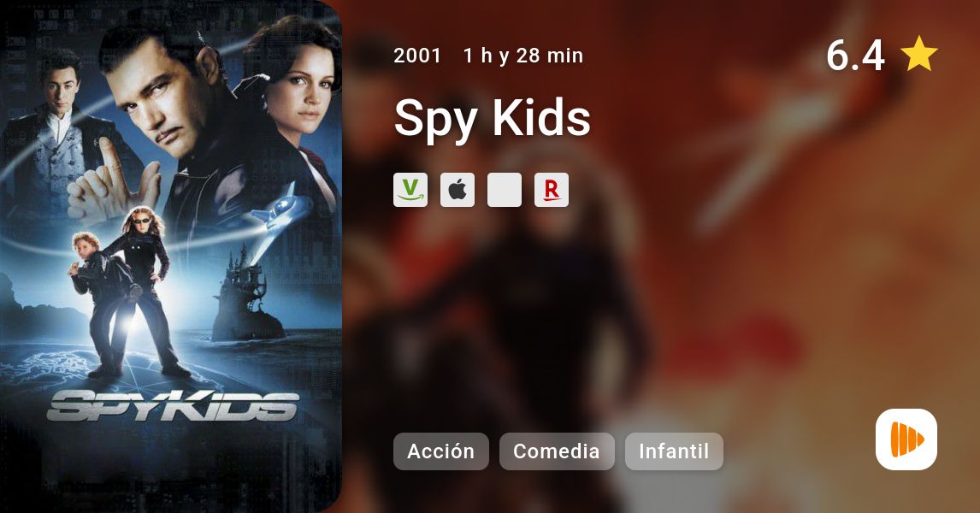Screen dimensions: 980x513
Task: Choose the Infantil genre tag
Action: (674, 451)
